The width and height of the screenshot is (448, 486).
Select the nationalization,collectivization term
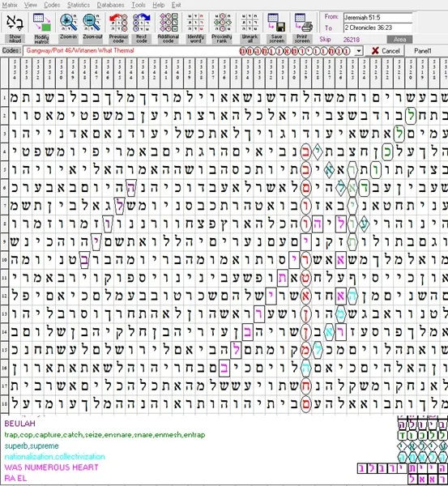click(x=54, y=457)
